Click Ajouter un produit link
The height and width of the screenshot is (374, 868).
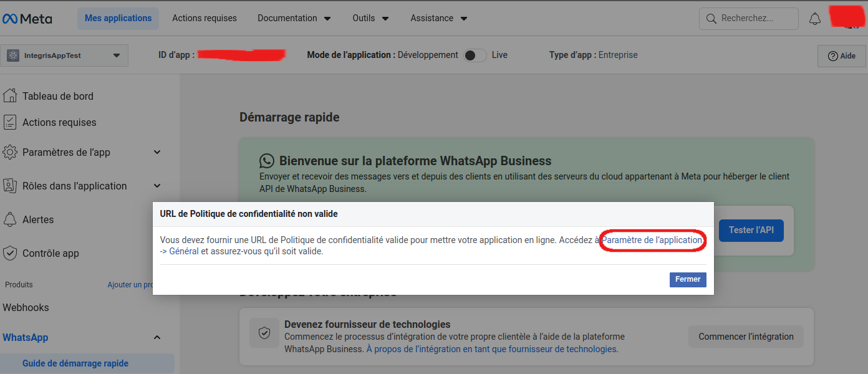click(130, 285)
